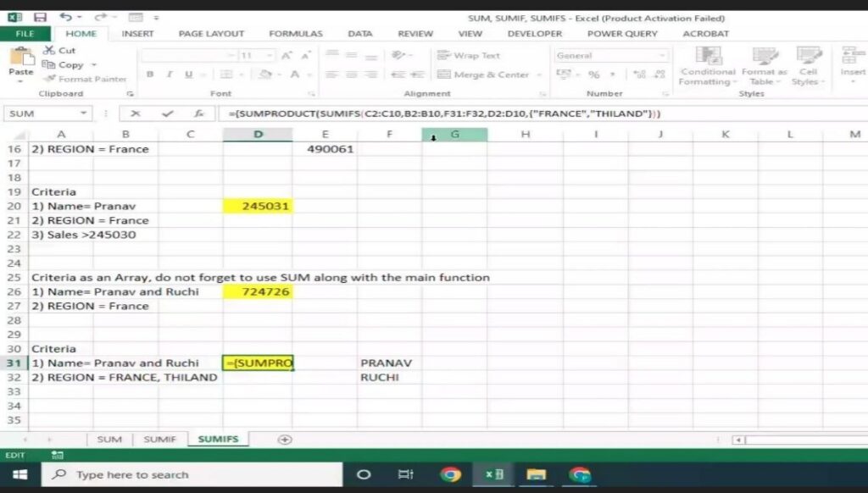Expand the Name Box dropdown showing SUM
868x493 pixels.
point(83,114)
